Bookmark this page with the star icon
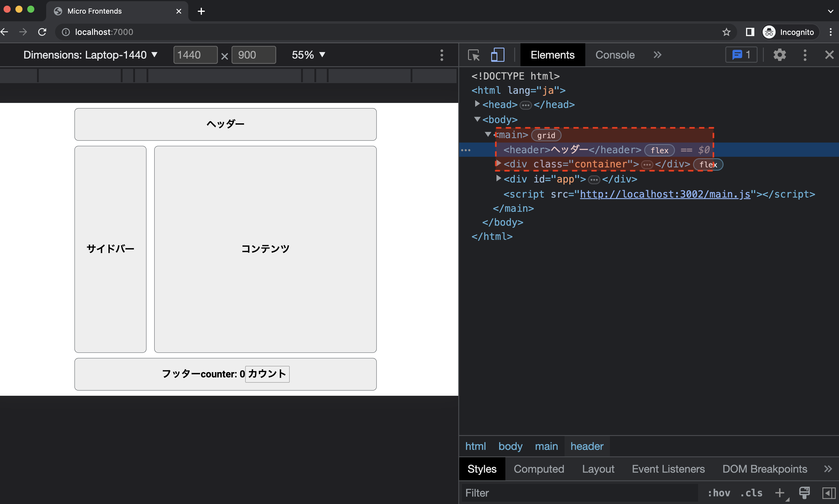 coord(726,32)
